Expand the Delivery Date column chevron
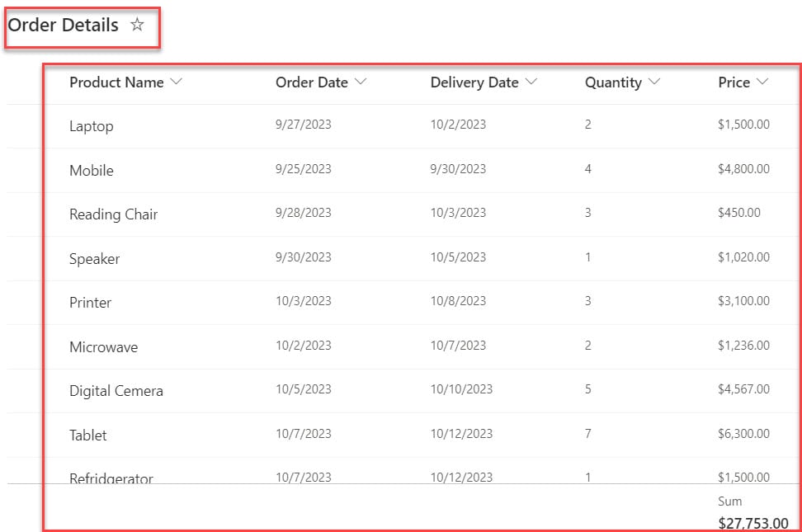802x532 pixels. pyautogui.click(x=531, y=82)
